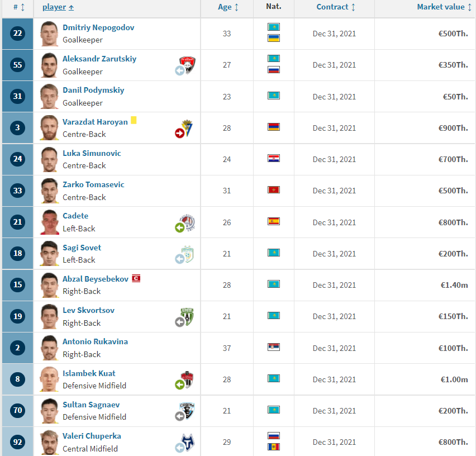Viewport: 476px width, 456px height.
Task: Open Antonio Rukavina's profile link
Action: [95, 341]
